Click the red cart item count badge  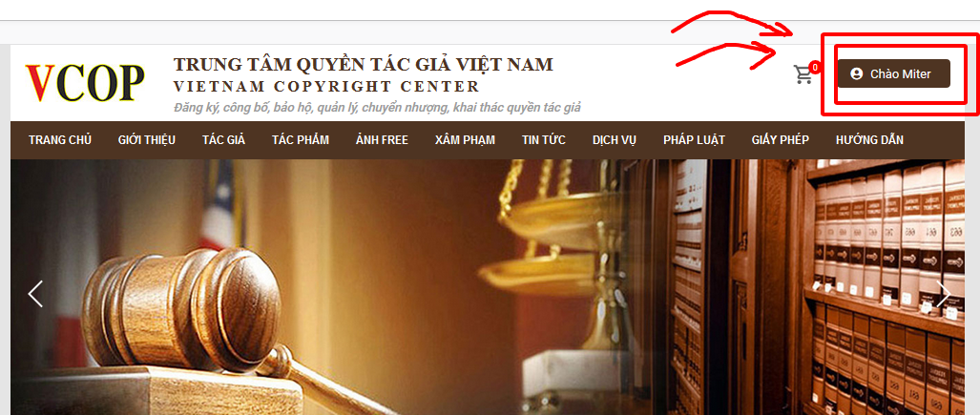pyautogui.click(x=814, y=67)
